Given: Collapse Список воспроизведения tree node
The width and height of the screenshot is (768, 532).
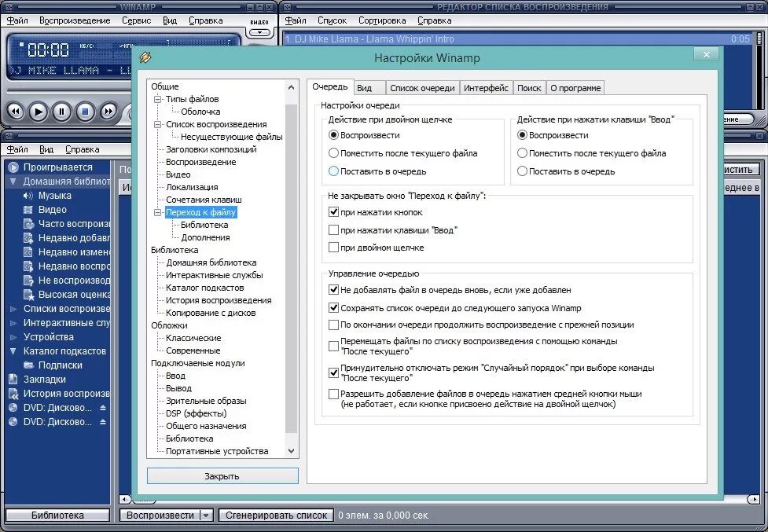Looking at the screenshot, I should coord(158,124).
